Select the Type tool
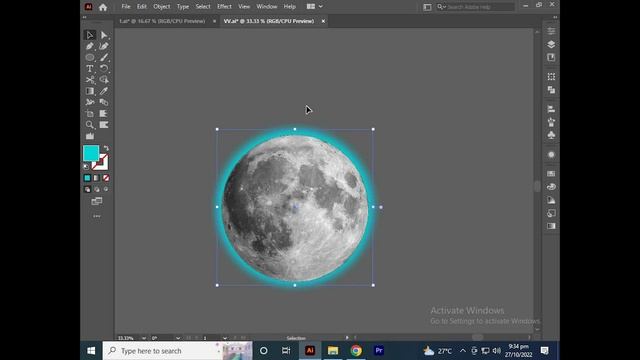The height and width of the screenshot is (360, 640). click(x=90, y=69)
